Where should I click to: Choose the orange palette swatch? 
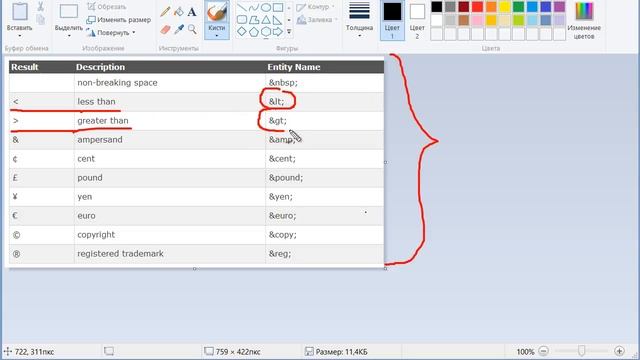click(491, 7)
